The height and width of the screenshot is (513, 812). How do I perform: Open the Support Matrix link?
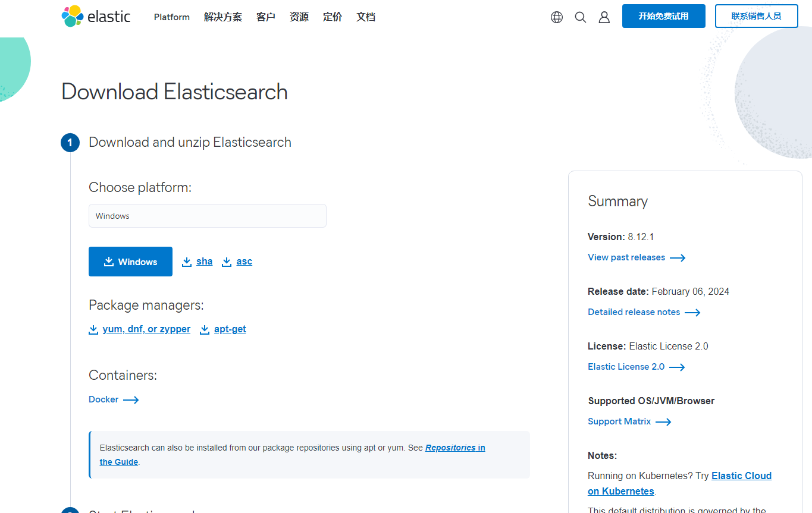[x=619, y=421]
